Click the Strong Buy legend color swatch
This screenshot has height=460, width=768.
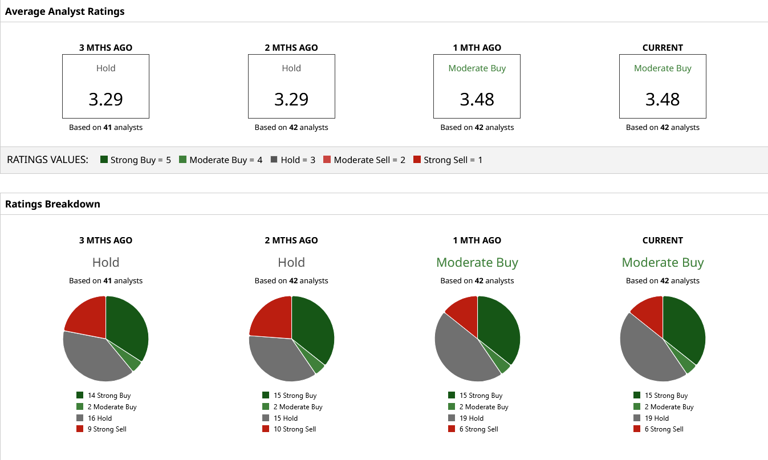(104, 159)
